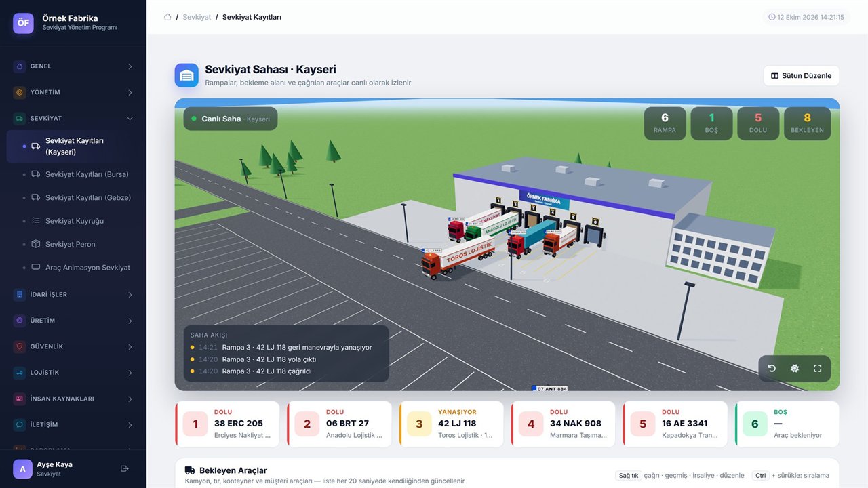The image size is (868, 488).
Task: Click the İletişim chat icon
Action: pos(19,425)
